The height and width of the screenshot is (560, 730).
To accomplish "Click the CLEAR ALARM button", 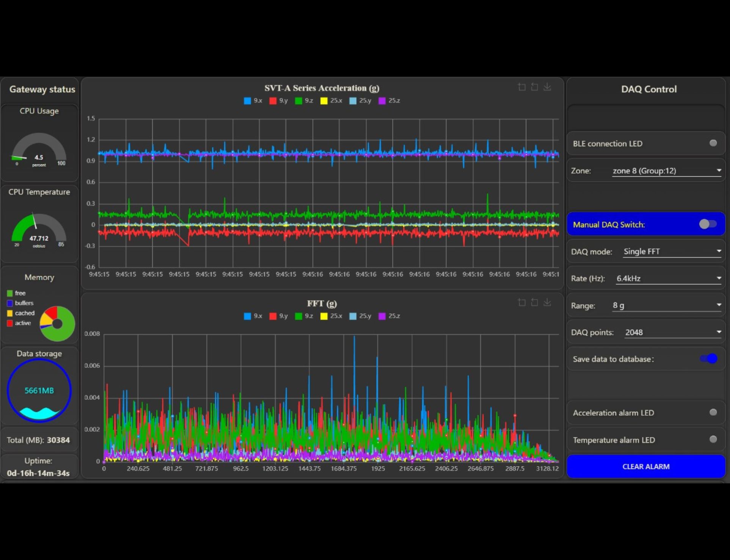I will click(x=646, y=466).
